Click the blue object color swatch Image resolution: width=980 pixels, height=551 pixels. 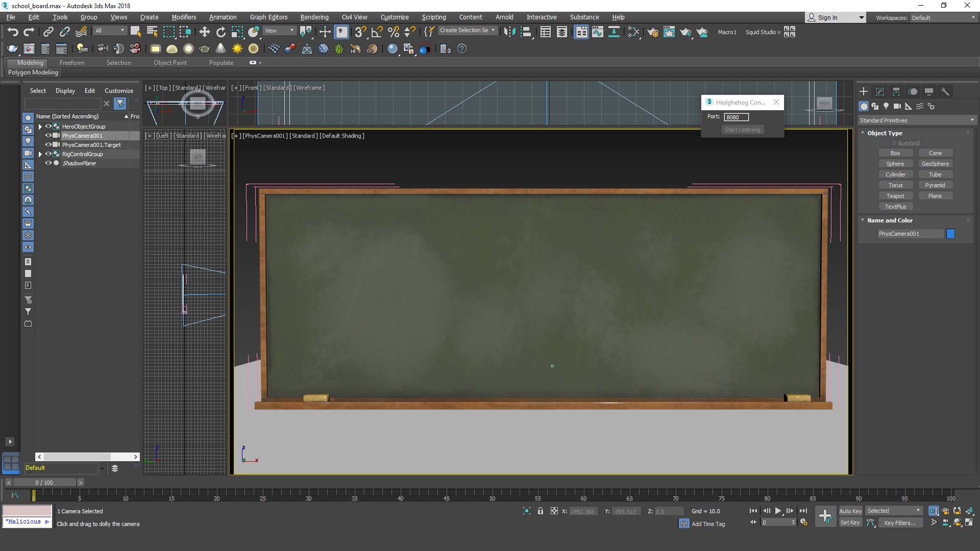pos(950,234)
